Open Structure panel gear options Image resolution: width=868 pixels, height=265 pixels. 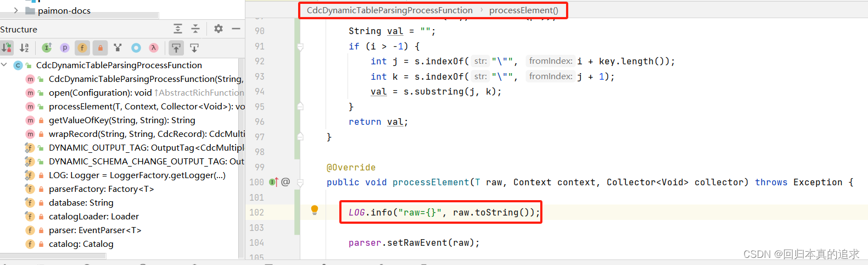[x=219, y=29]
